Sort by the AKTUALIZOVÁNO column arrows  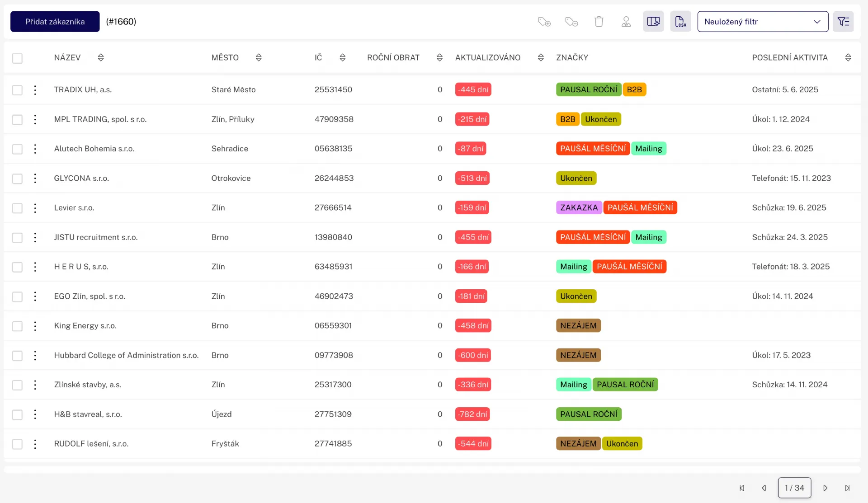tap(541, 57)
